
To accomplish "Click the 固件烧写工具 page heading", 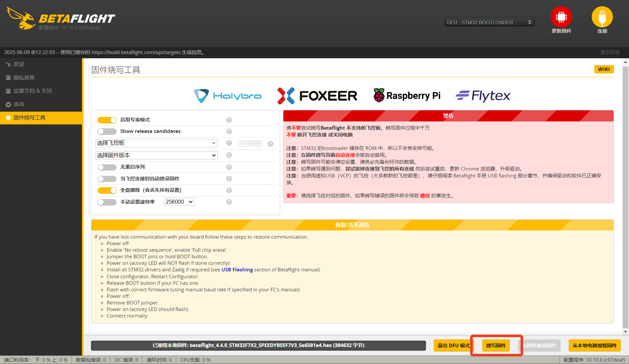I will point(116,70).
